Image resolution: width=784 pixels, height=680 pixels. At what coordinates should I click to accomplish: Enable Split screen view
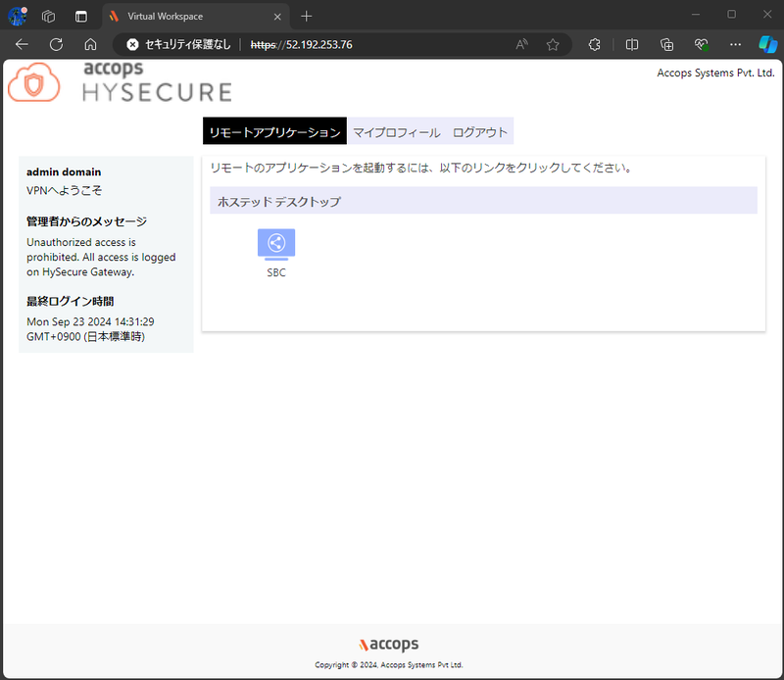click(632, 44)
